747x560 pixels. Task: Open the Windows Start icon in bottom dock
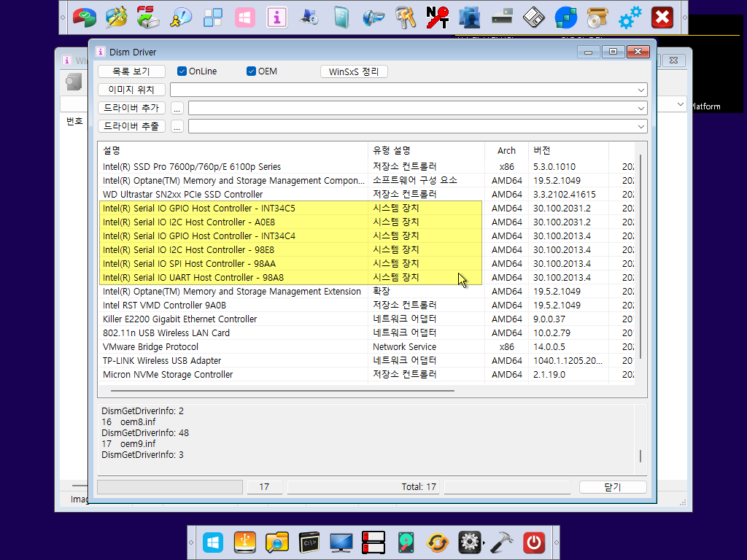coord(212,542)
